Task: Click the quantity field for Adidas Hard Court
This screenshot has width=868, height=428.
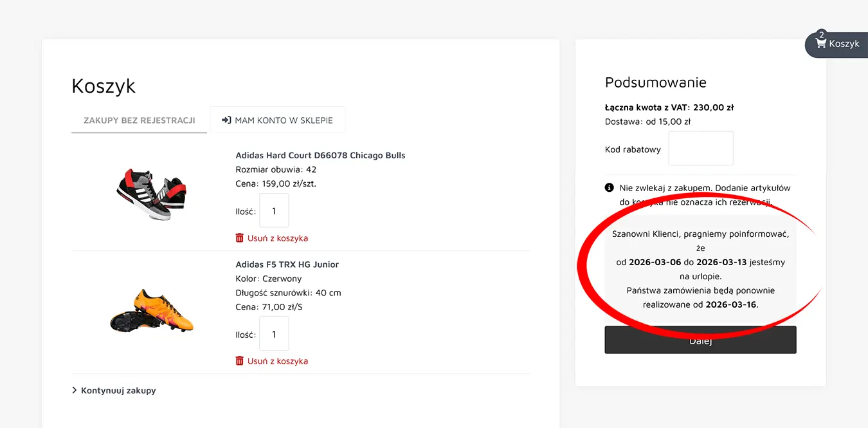Action: [x=274, y=211]
